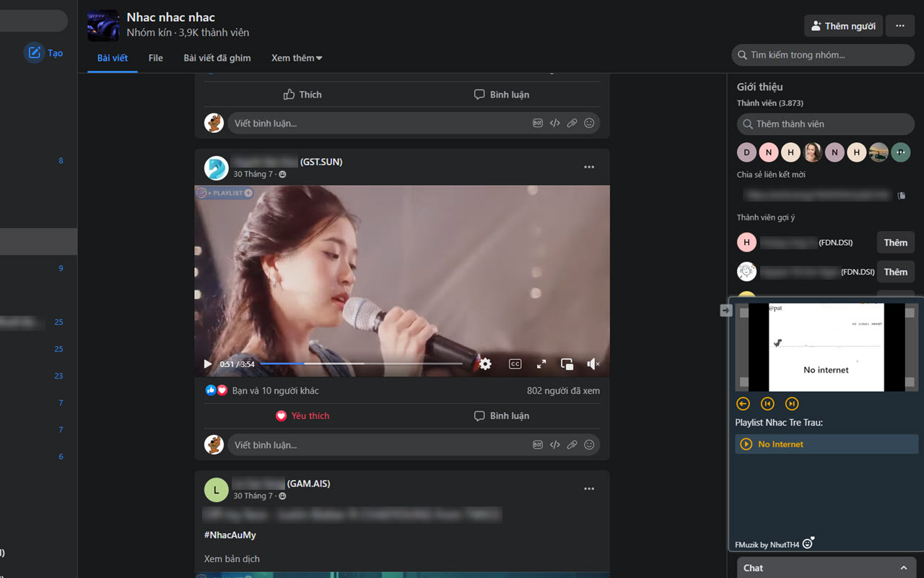The image size is (924, 578).
Task: Restart the current FMuzik track
Action: tap(767, 403)
